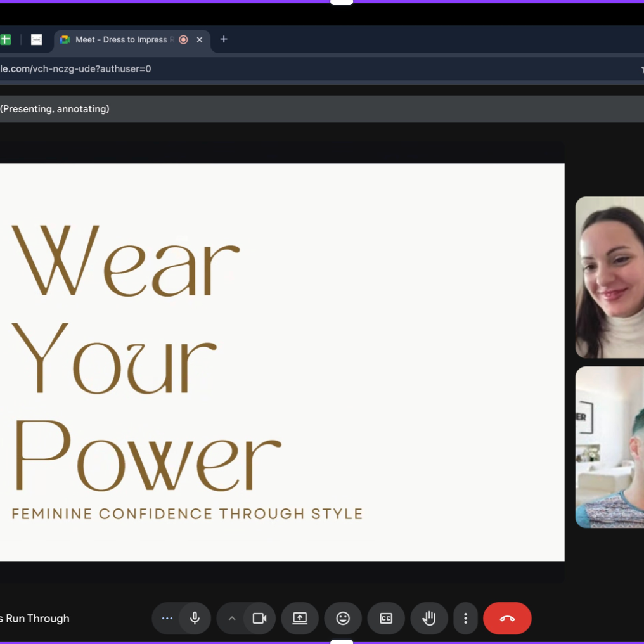Open the share screen control

click(x=300, y=618)
